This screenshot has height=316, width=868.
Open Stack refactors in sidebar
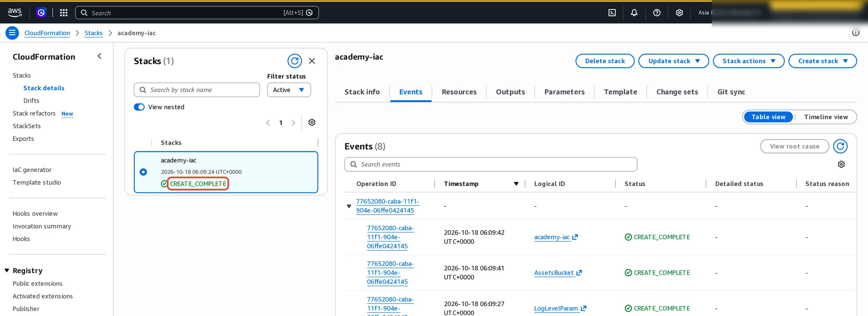click(34, 113)
